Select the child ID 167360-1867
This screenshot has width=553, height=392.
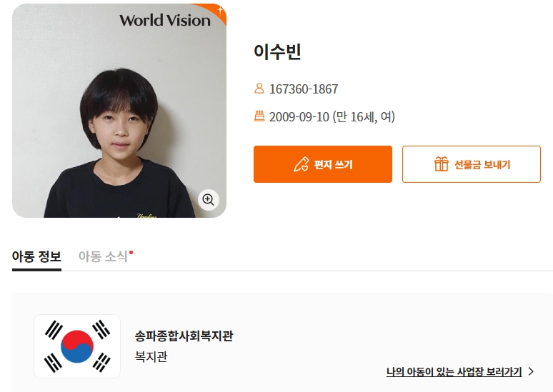coord(304,89)
